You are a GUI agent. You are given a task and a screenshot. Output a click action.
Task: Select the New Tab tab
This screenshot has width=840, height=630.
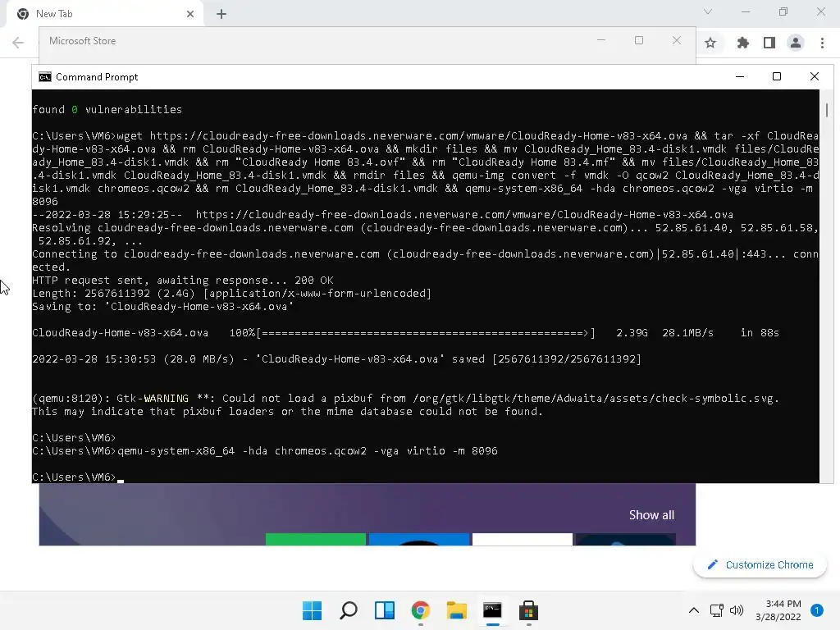(x=105, y=14)
